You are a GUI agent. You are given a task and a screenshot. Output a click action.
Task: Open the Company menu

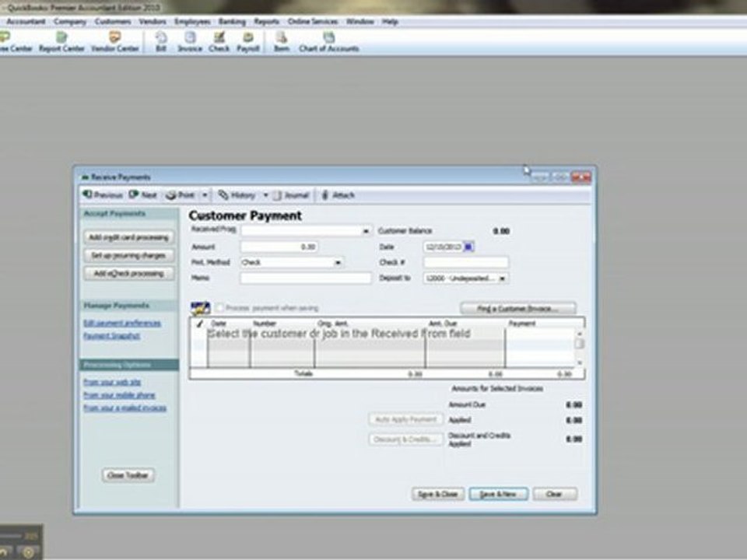pyautogui.click(x=69, y=22)
